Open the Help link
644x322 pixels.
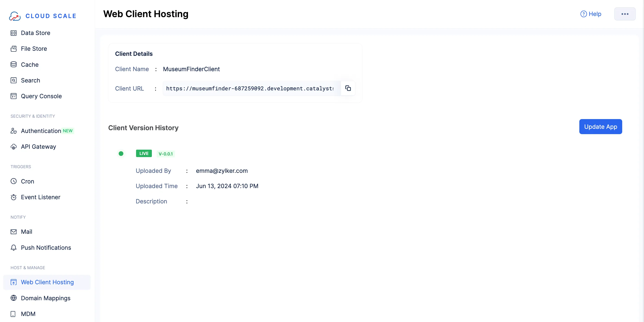coord(591,14)
